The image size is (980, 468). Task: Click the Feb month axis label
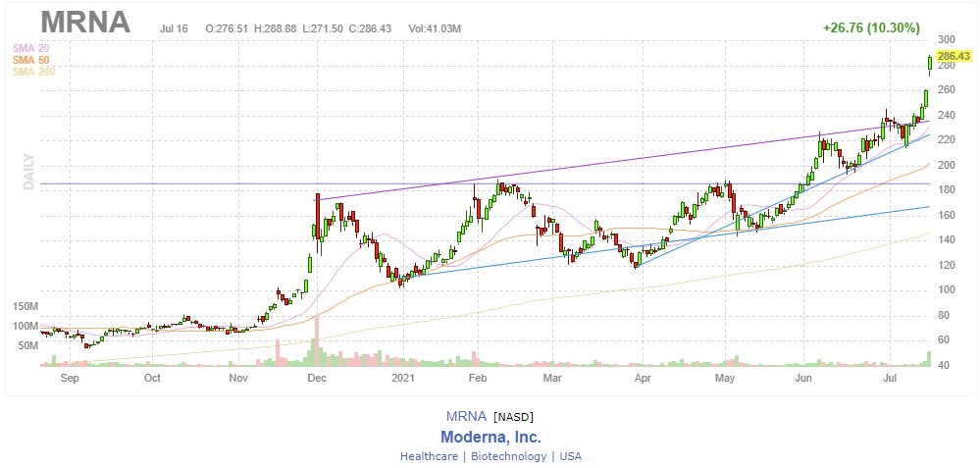pyautogui.click(x=478, y=378)
